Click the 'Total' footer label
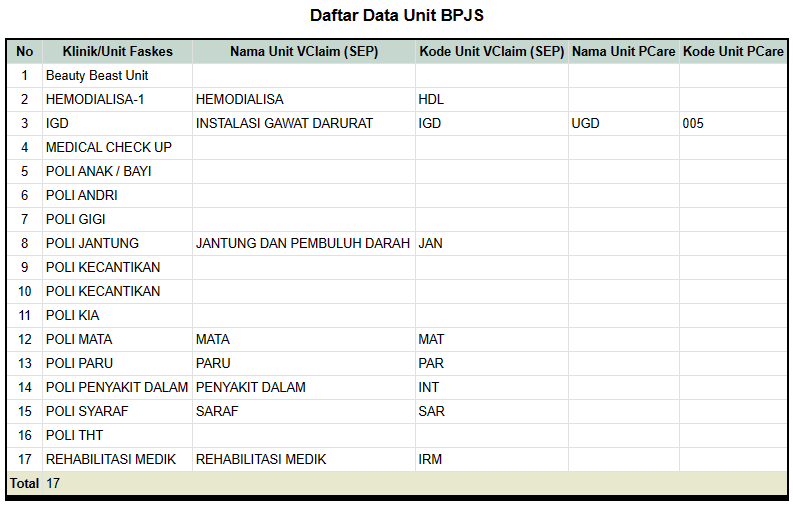This screenshot has height=511, width=793. pyautogui.click(x=24, y=483)
